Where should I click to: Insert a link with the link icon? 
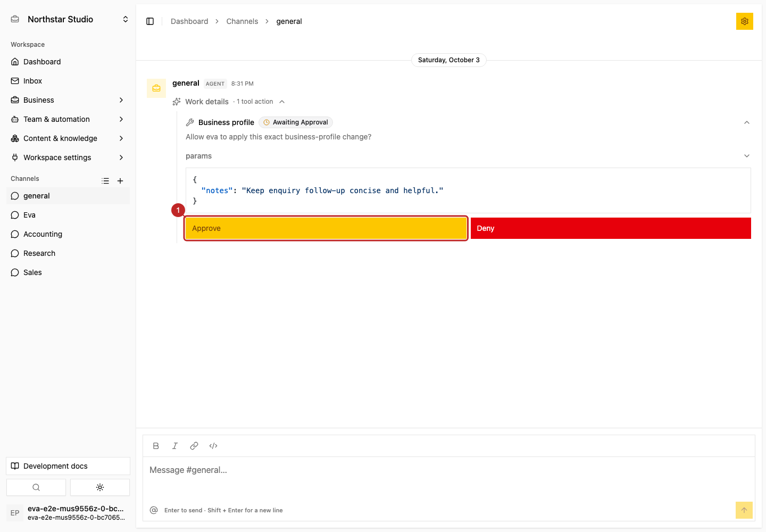pos(194,446)
